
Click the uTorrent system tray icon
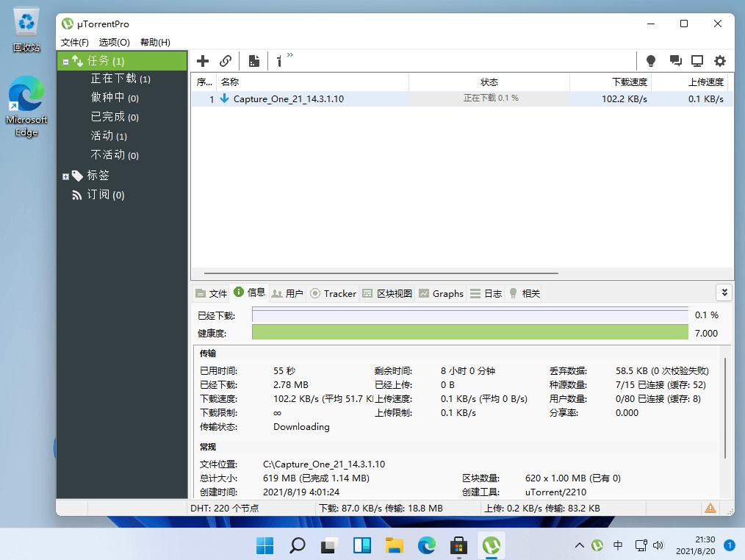click(597, 545)
